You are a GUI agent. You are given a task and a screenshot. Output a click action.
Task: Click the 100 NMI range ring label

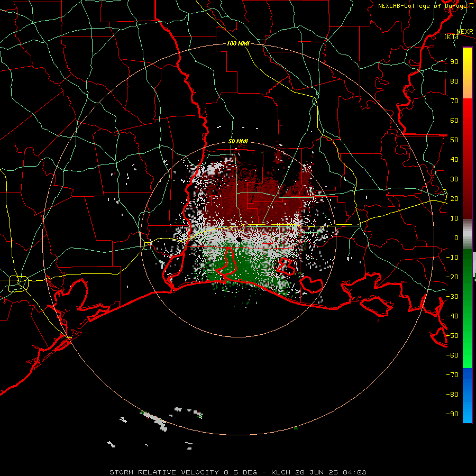(x=238, y=43)
